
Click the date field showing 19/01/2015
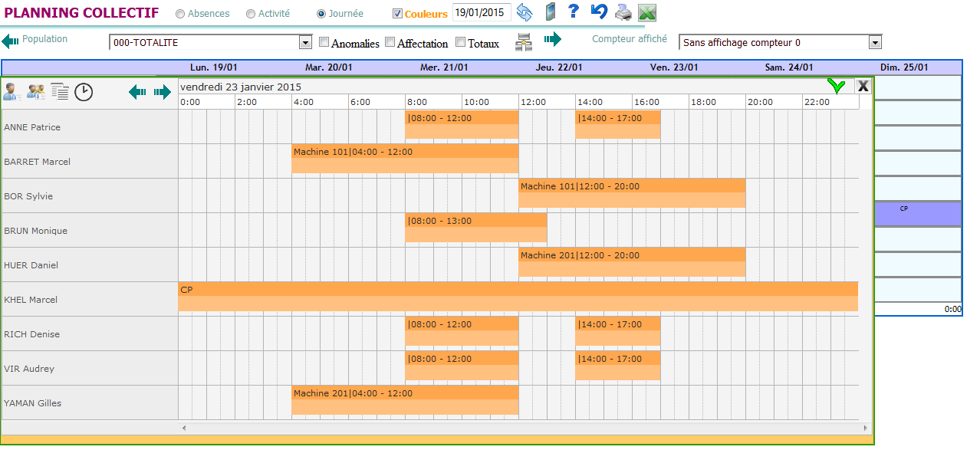coord(481,12)
